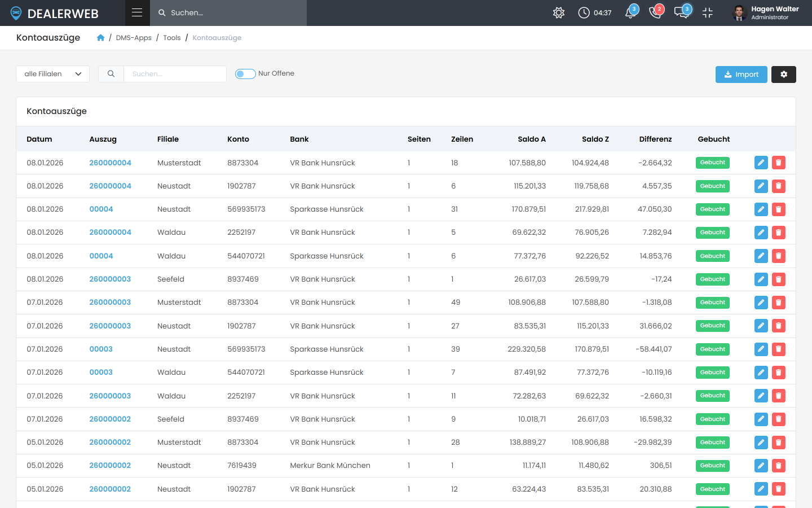Image resolution: width=812 pixels, height=508 pixels.
Task: Open statement 260000002 for Seefeld
Action: coord(111,419)
